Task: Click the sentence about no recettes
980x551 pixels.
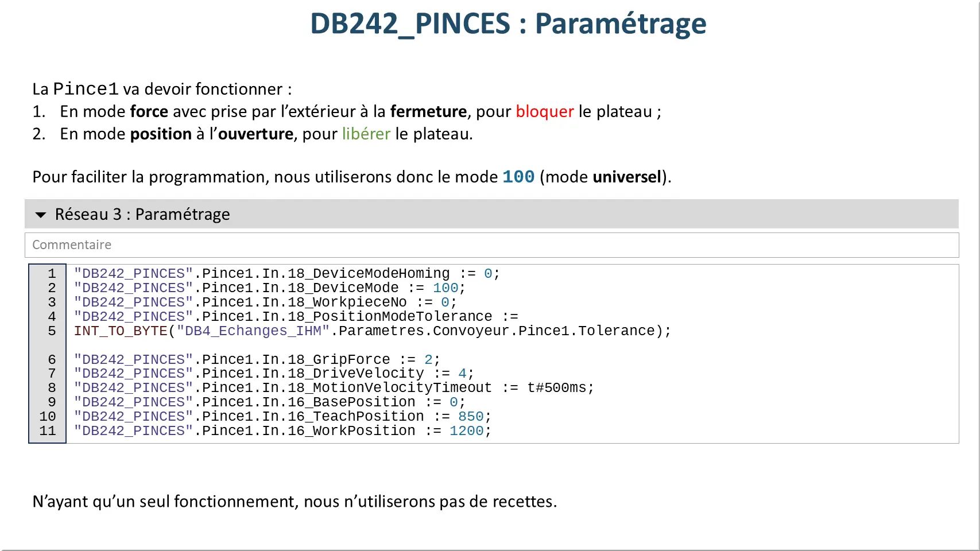Action: click(x=295, y=502)
